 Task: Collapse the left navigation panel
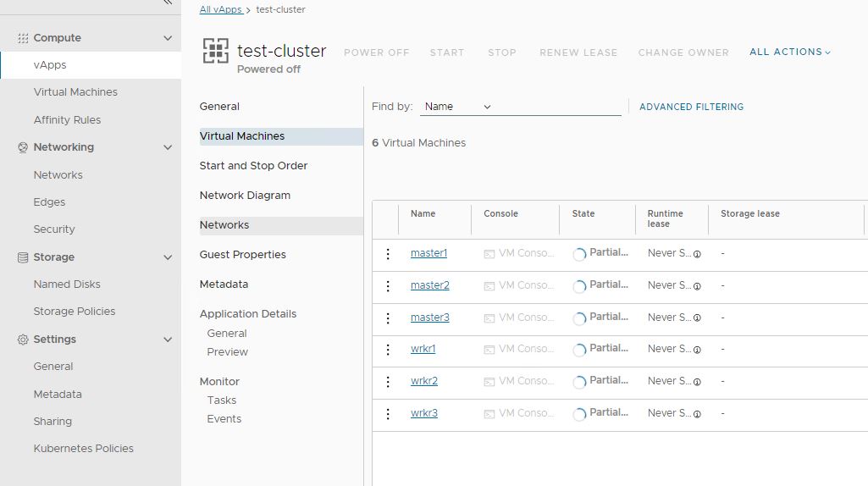tap(167, 3)
